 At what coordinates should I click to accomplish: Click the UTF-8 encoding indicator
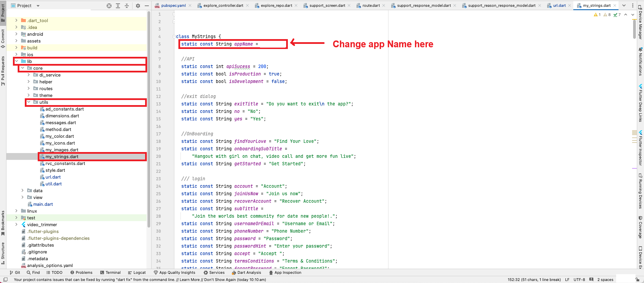click(579, 280)
